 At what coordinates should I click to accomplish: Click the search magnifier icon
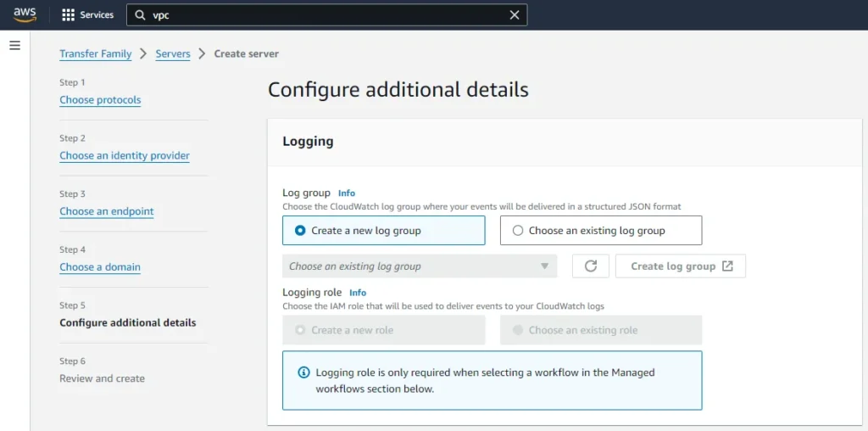pos(141,15)
